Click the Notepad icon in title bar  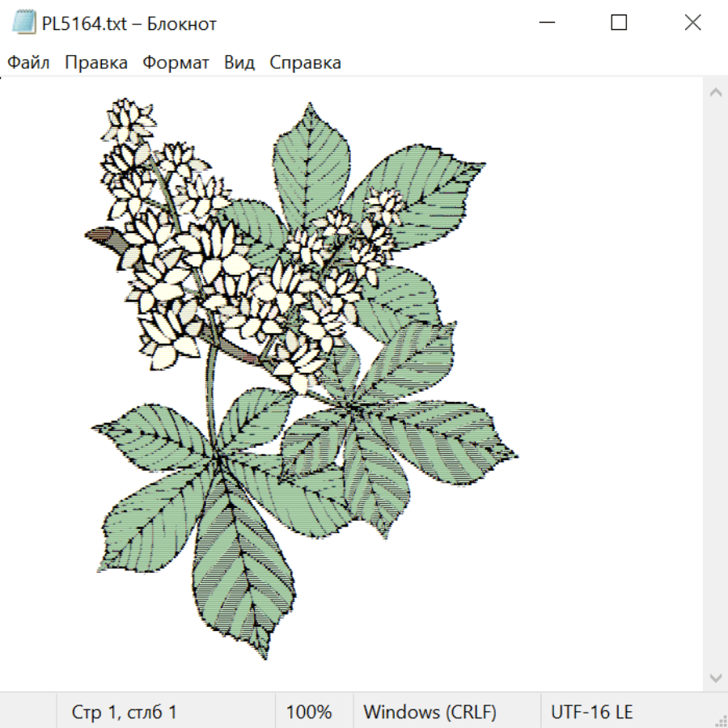pyautogui.click(x=23, y=23)
